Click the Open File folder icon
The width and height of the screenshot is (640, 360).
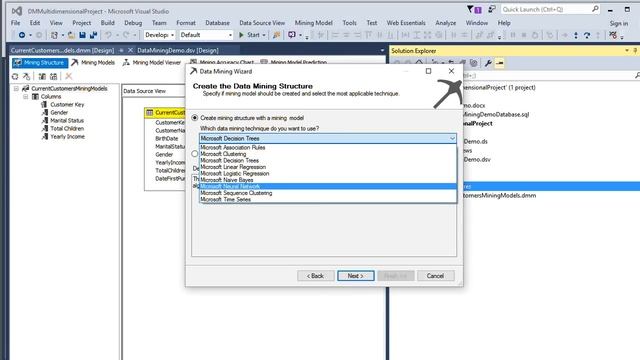(x=71, y=35)
